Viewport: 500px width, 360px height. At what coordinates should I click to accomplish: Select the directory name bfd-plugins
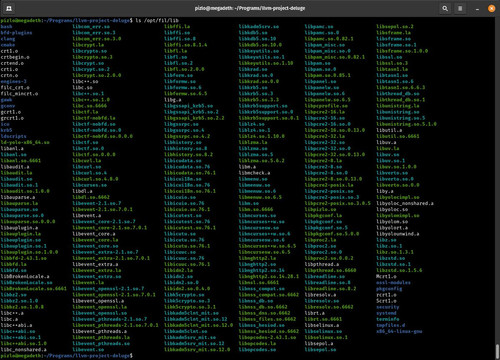click(x=16, y=33)
